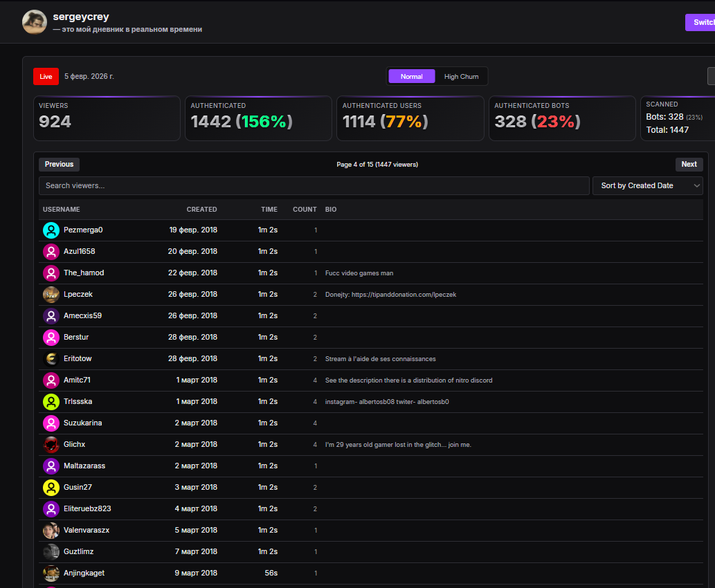The width and height of the screenshot is (715, 588).
Task: Go to Previous page of viewers
Action: tap(59, 165)
